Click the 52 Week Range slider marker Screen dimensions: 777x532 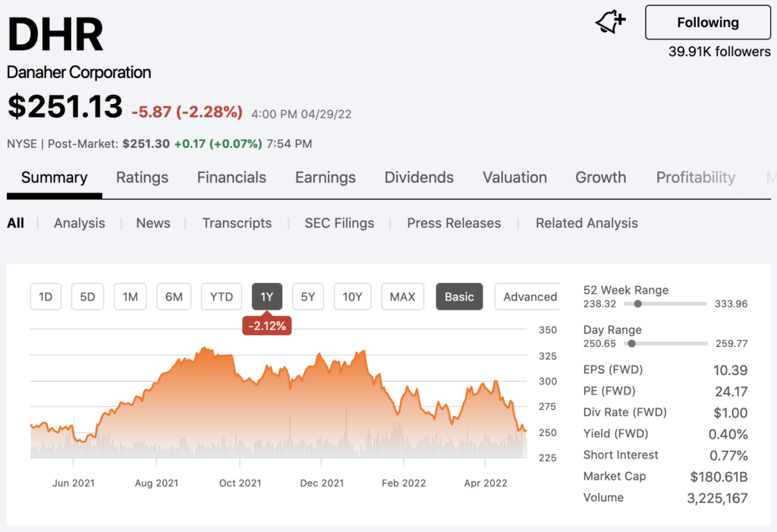tap(637, 304)
